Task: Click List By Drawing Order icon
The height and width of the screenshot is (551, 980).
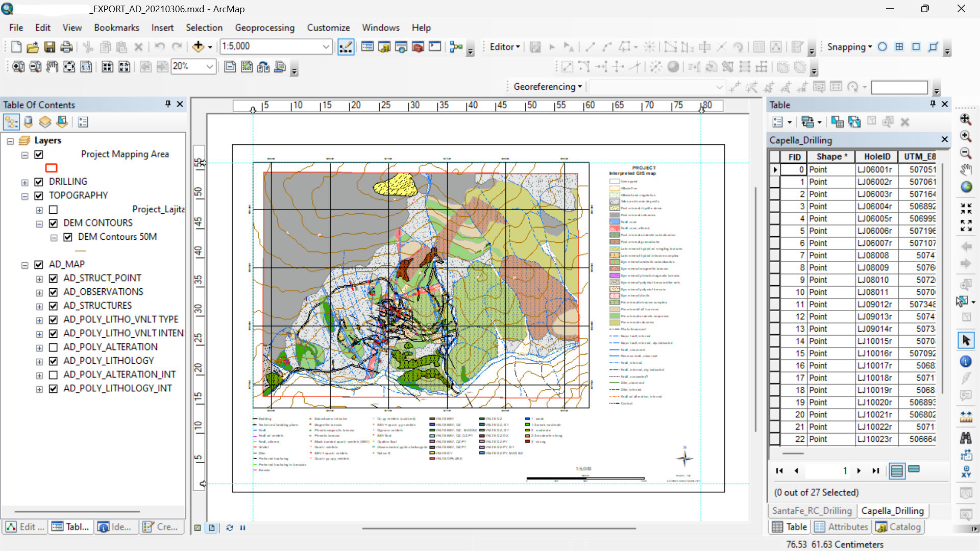Action: click(x=11, y=122)
